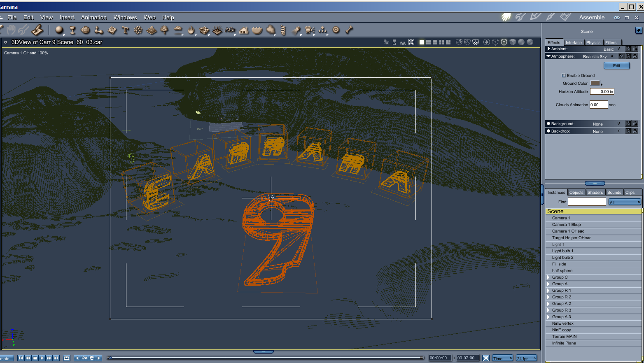This screenshot has width=644, height=363.
Task: Insert a cloud object from toolbar
Action: (x=178, y=30)
